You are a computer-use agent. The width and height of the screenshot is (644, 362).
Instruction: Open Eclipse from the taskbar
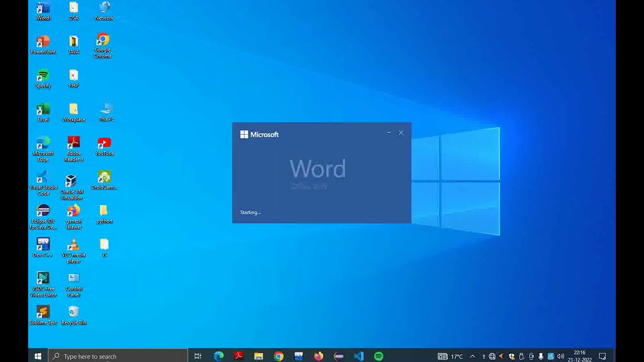pyautogui.click(x=339, y=356)
